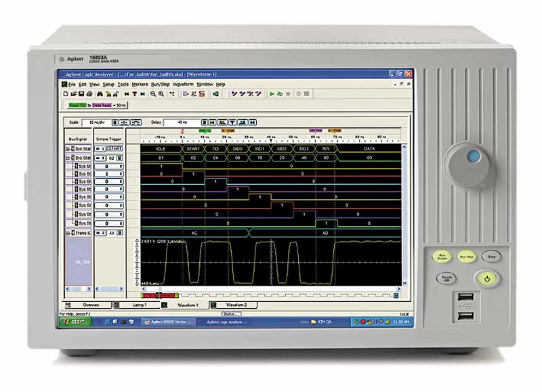542x392 pixels.
Task: Click the first Scale zoom icon
Action: coord(114,123)
